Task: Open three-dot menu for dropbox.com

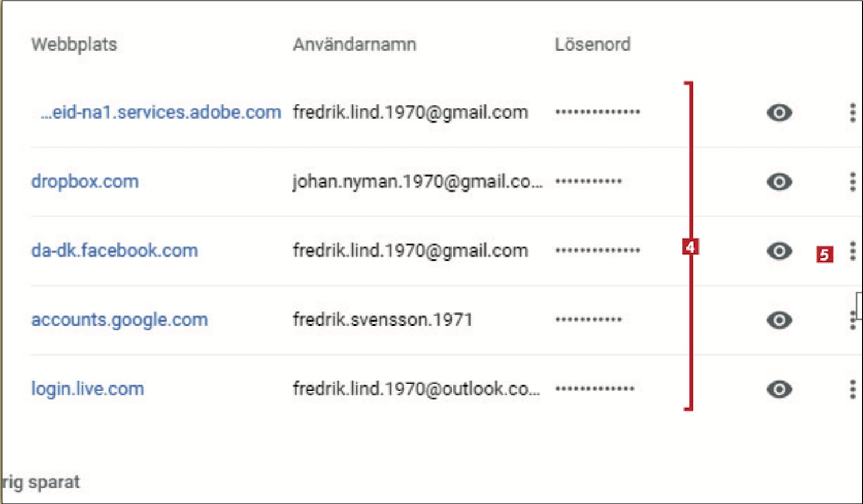Action: coord(852,182)
